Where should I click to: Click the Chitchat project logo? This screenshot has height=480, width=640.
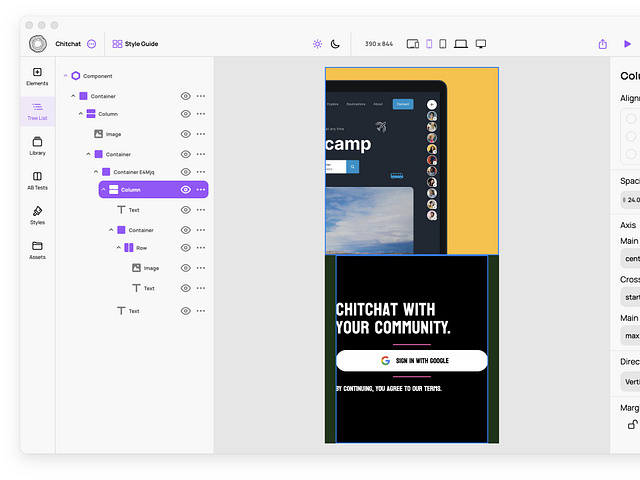point(38,44)
